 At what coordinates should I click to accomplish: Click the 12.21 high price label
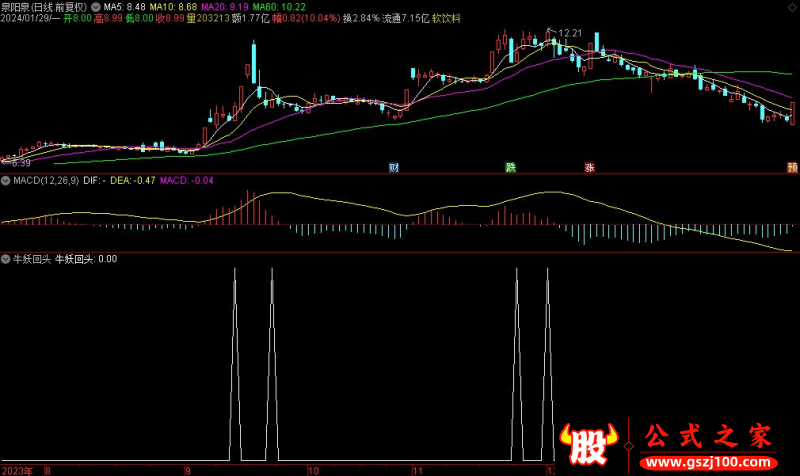click(x=569, y=33)
